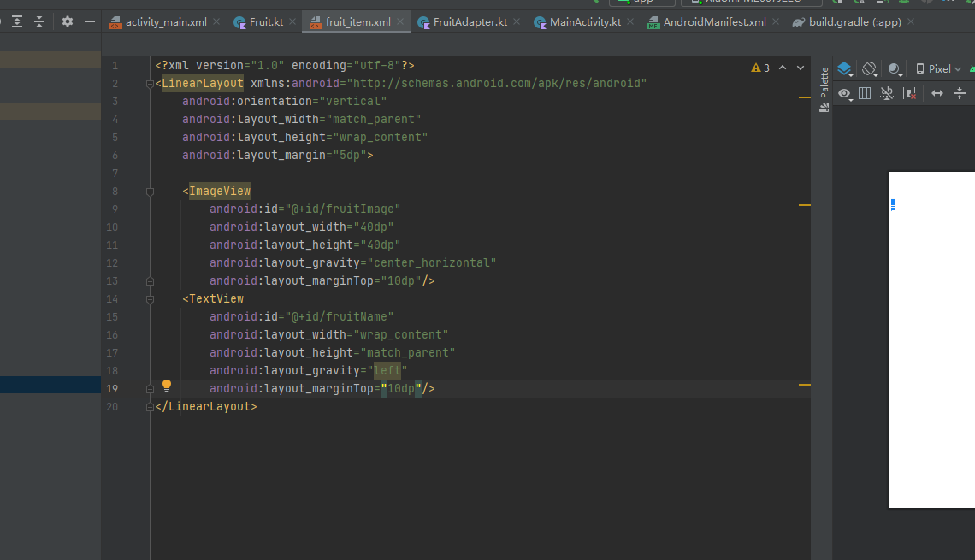Open project view options gear
Image resolution: width=975 pixels, height=560 pixels.
coord(68,21)
